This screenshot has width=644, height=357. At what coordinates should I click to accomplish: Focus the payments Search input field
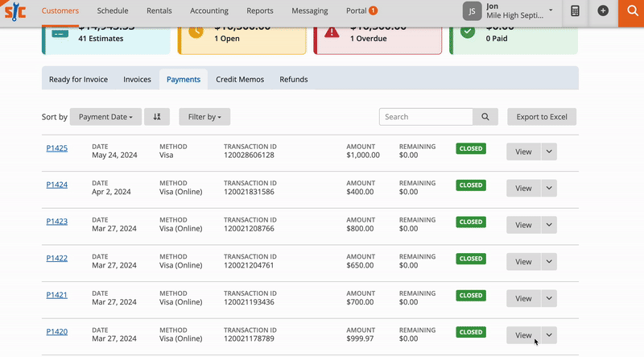(x=426, y=117)
